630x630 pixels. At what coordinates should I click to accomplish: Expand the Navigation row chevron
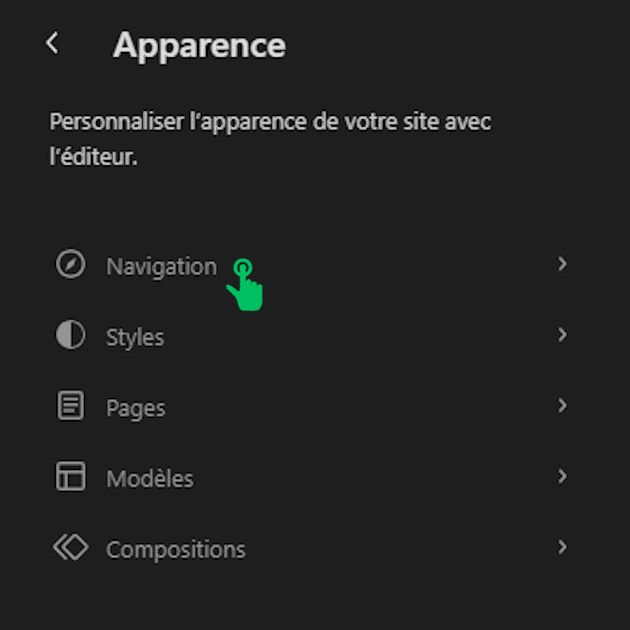click(x=562, y=264)
